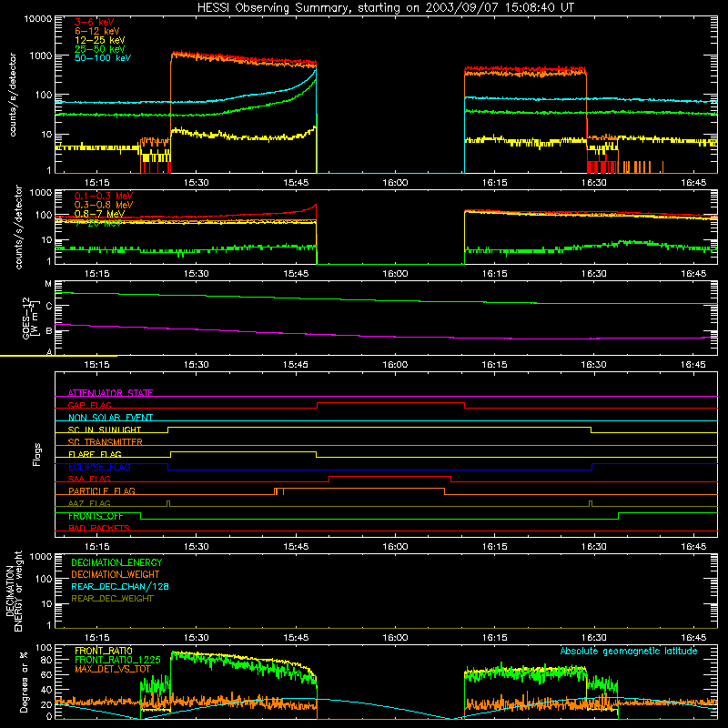Viewport: 728px width, 728px height.
Task: Click 15:15 time label under Flags panel
Action: (x=96, y=547)
